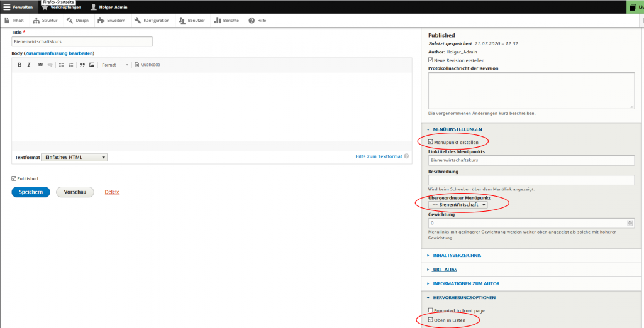The height and width of the screenshot is (328, 644).
Task: Open the Konfiguration admin menu
Action: click(152, 21)
